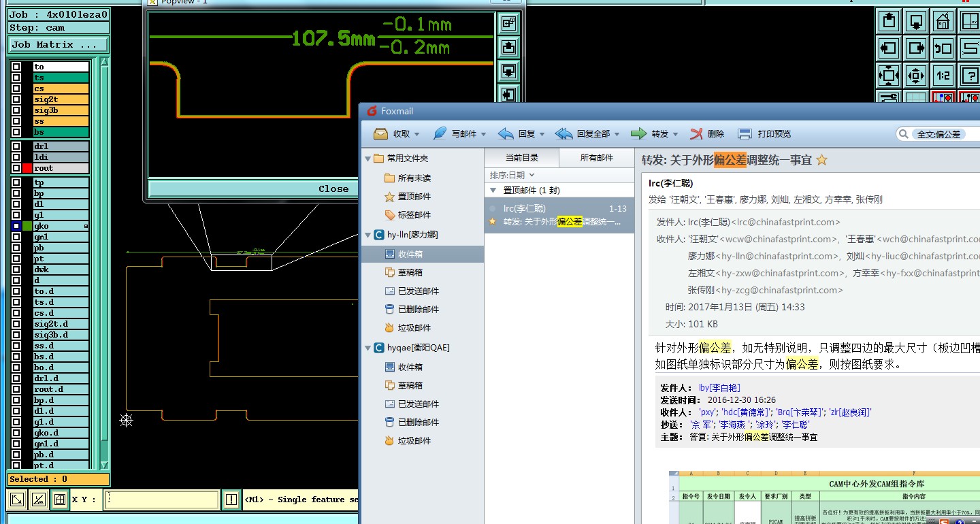Image resolution: width=980 pixels, height=524 pixels.
Task: Click the 打印预览 print preview icon
Action: [x=745, y=134]
